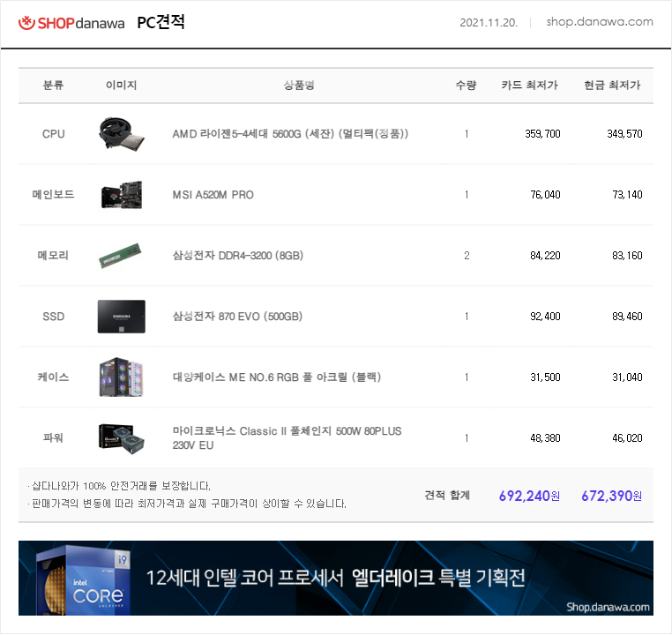Click the case cash price 31,040
This screenshot has height=635, width=672.
tap(627, 377)
